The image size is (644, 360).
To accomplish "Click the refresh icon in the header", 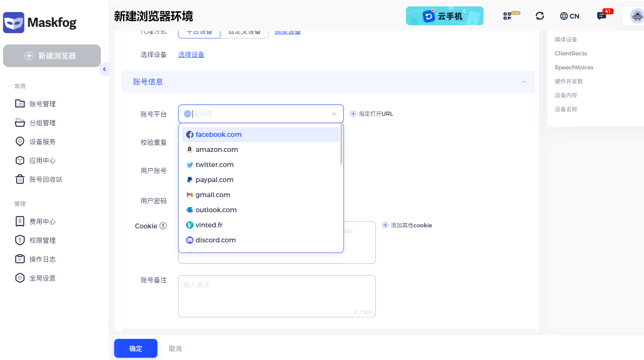I will coord(540,16).
